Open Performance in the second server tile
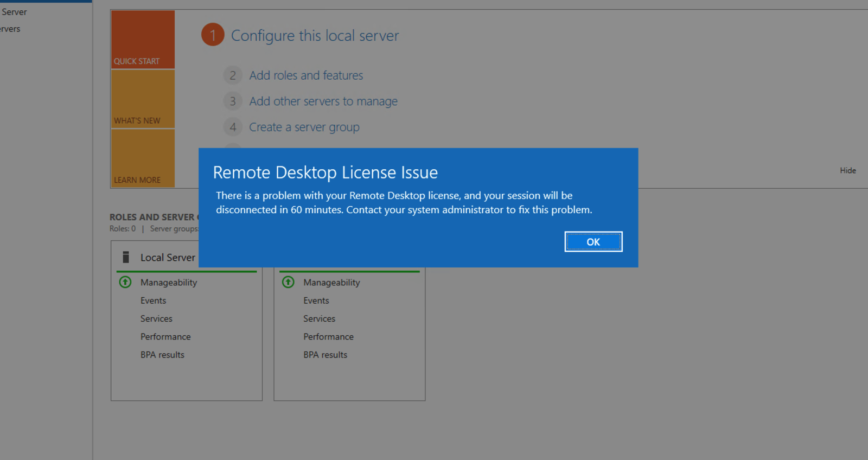 [x=328, y=337]
